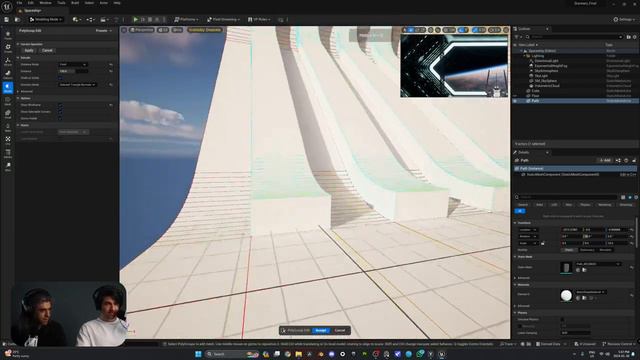Open the Cinematics clapperboard icon menu

click(104, 19)
